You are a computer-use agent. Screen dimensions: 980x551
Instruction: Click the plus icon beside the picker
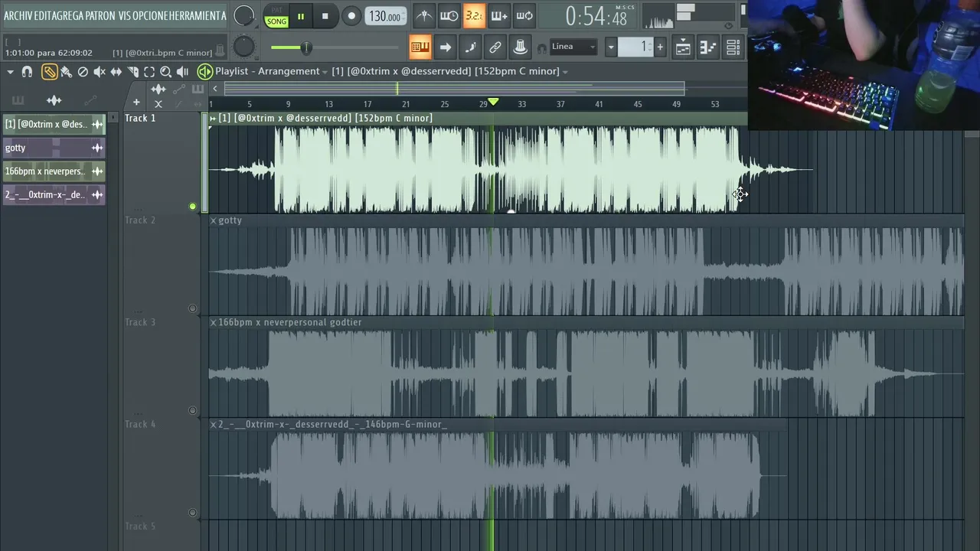(136, 102)
